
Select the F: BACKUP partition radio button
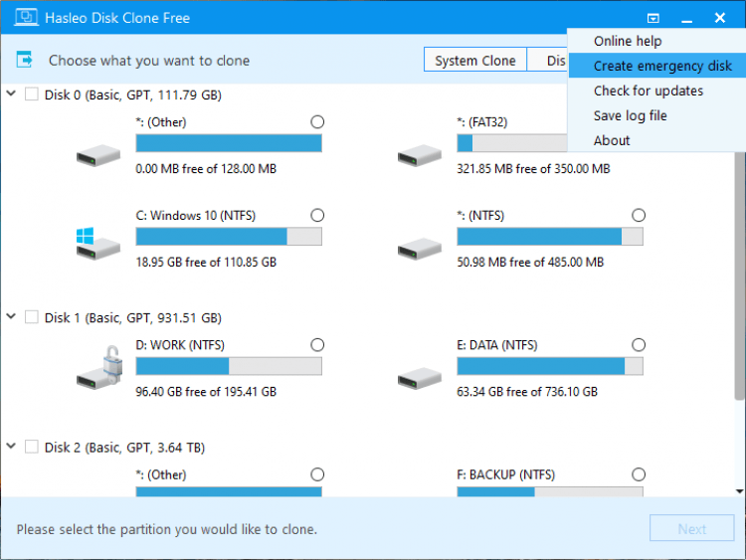[x=639, y=474]
